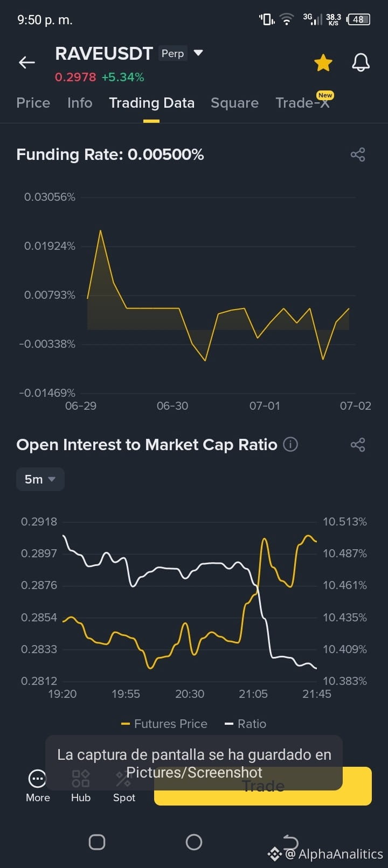Tap the Android home navigation button
388x868 pixels.
click(x=194, y=842)
